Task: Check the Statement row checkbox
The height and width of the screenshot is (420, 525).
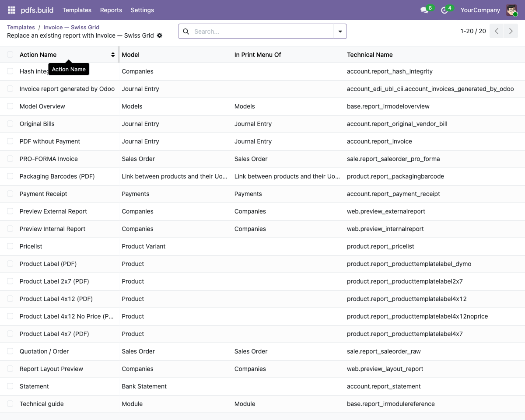Action: (x=10, y=386)
